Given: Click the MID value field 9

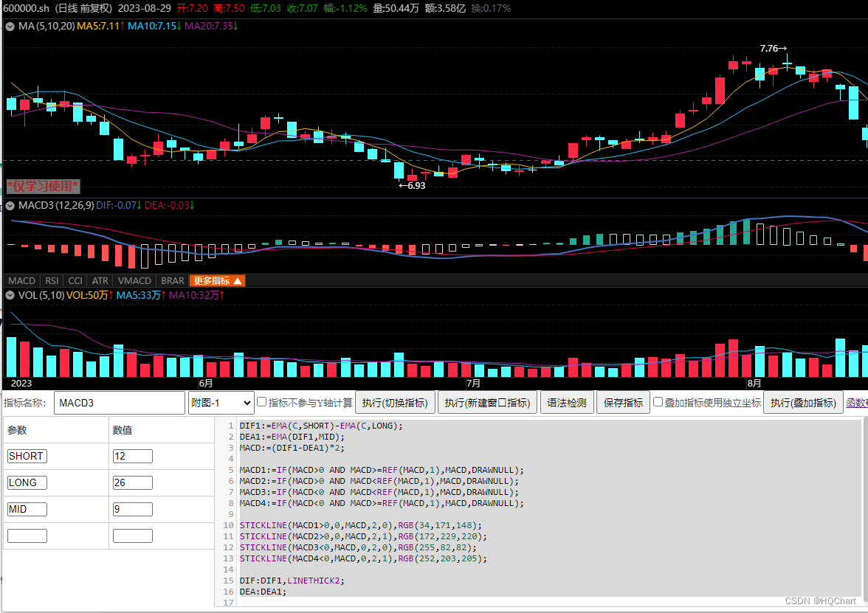Looking at the screenshot, I should [133, 509].
